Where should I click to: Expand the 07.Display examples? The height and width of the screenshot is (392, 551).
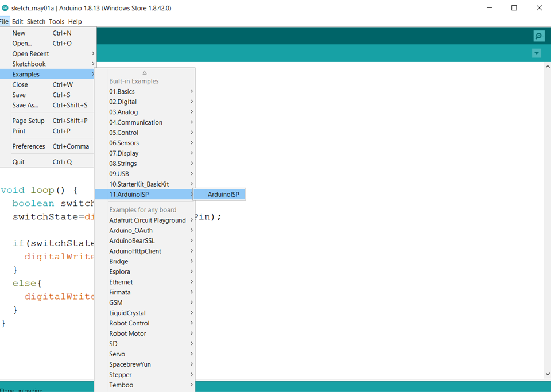(x=145, y=153)
